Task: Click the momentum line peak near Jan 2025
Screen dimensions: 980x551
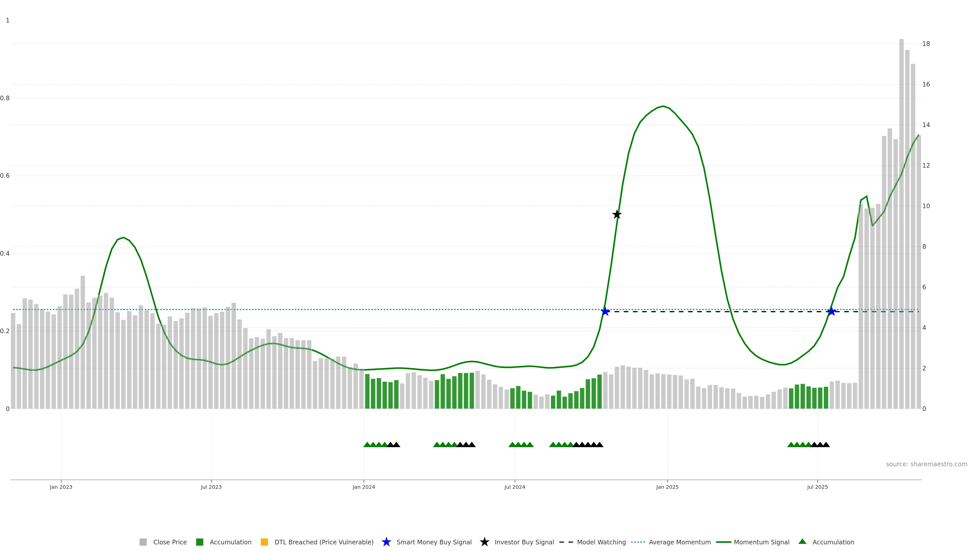Action: 663,106
